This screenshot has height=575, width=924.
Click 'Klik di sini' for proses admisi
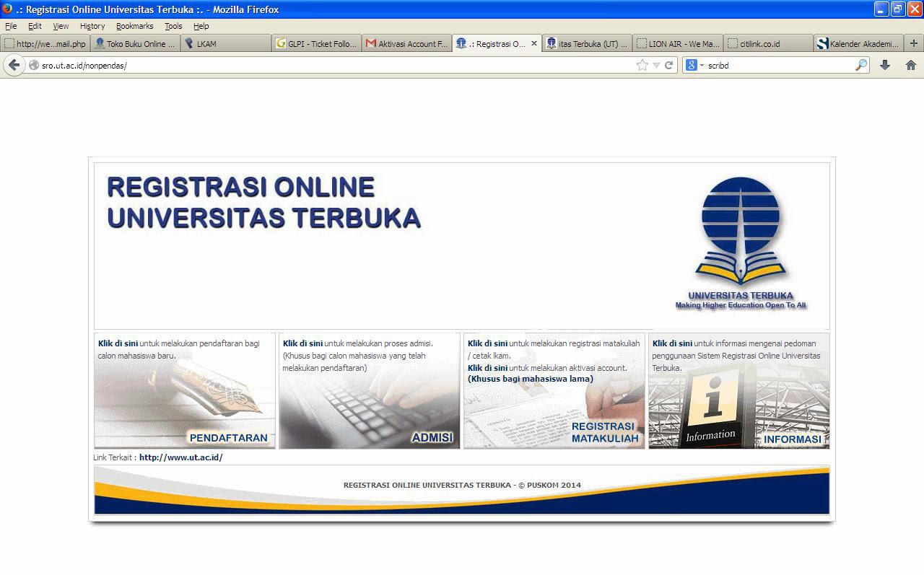pyautogui.click(x=302, y=343)
